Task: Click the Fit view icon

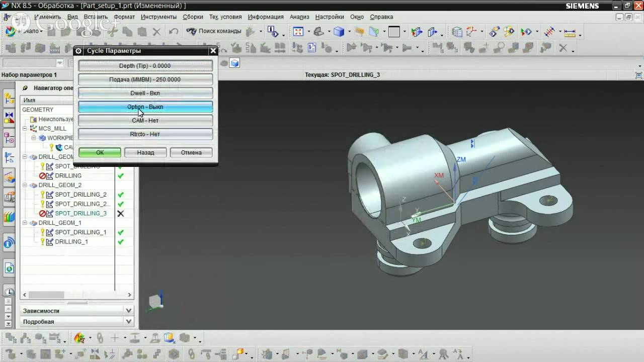Action: click(298, 32)
